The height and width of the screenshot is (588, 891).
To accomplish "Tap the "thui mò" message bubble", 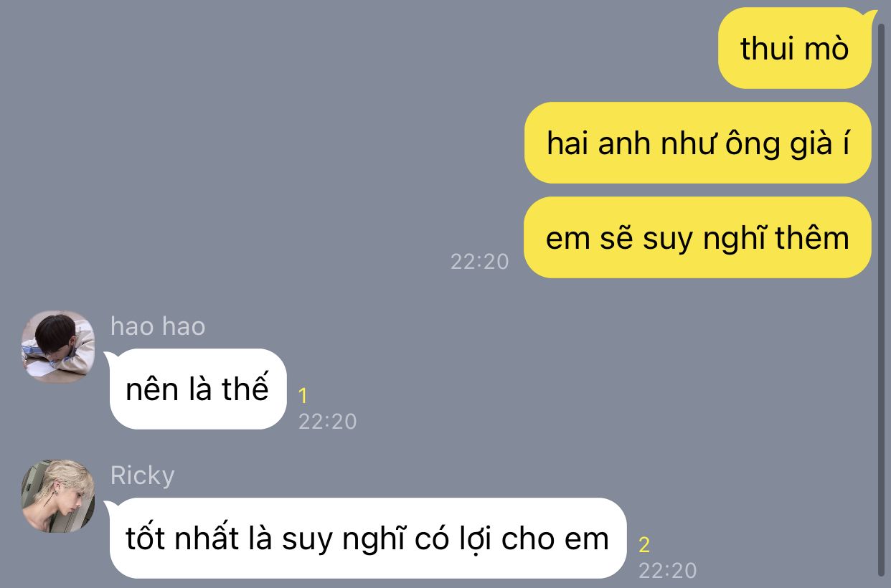I will tap(795, 48).
